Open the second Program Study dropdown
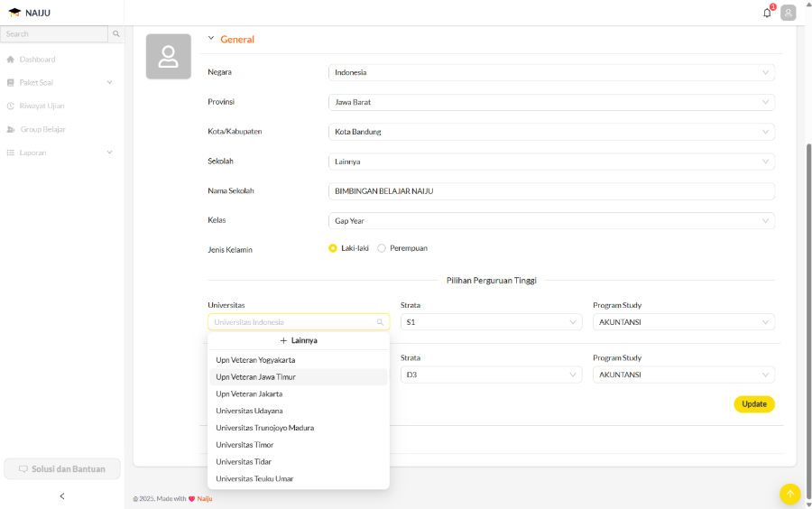The image size is (812, 509). click(x=684, y=375)
